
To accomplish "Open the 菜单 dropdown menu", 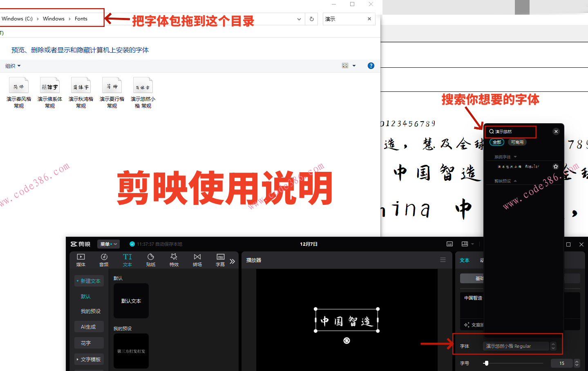I will 108,244.
